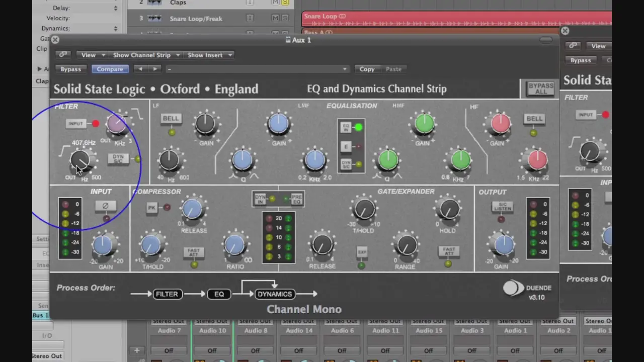This screenshot has width=644, height=362.
Task: Click the Gate/Expander T/HOLD knob
Action: coord(364,209)
